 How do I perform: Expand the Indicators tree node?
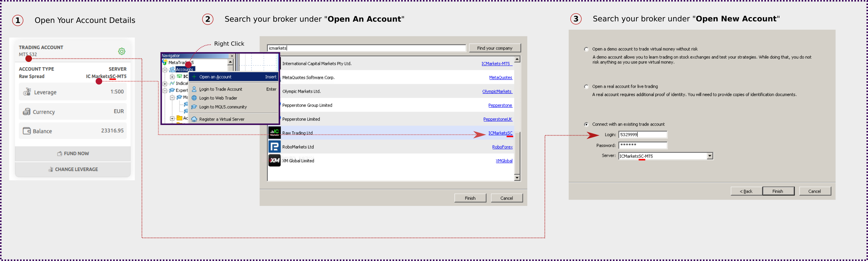click(165, 84)
